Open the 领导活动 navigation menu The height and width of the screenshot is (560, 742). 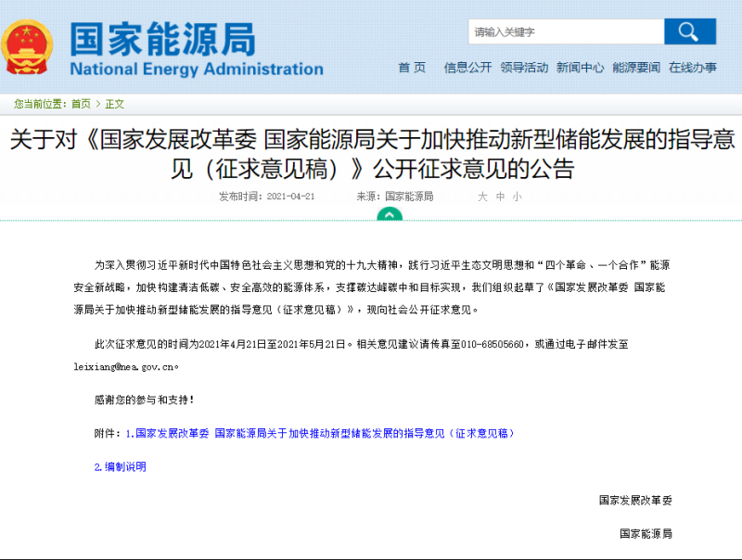(524, 68)
